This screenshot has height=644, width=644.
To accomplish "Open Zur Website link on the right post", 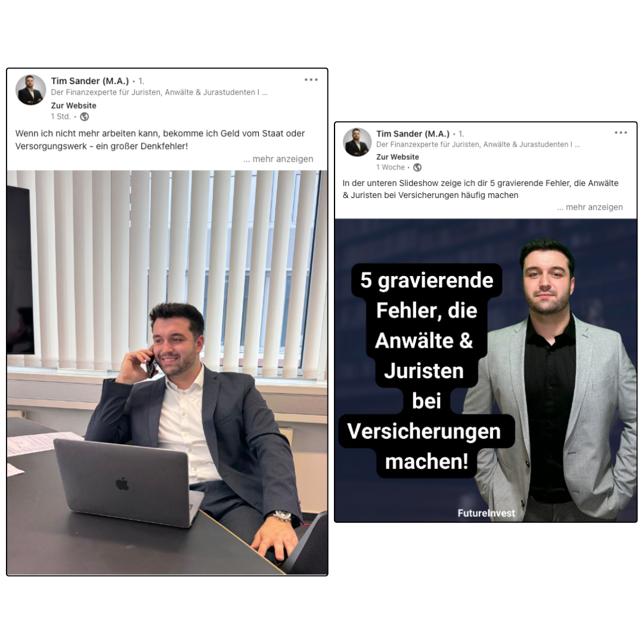I will (398, 157).
